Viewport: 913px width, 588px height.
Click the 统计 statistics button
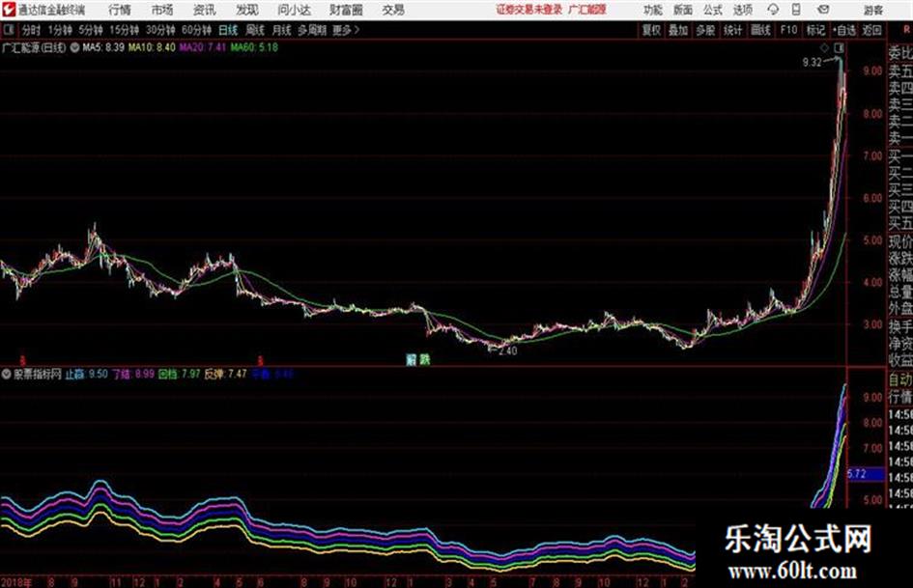(x=732, y=30)
